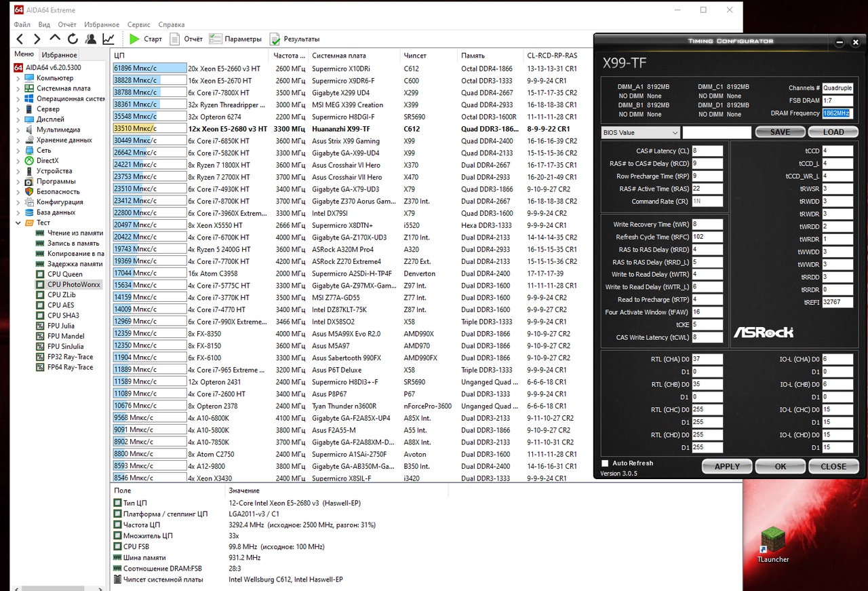Click the CAS# Latency (CL) value field

point(707,151)
